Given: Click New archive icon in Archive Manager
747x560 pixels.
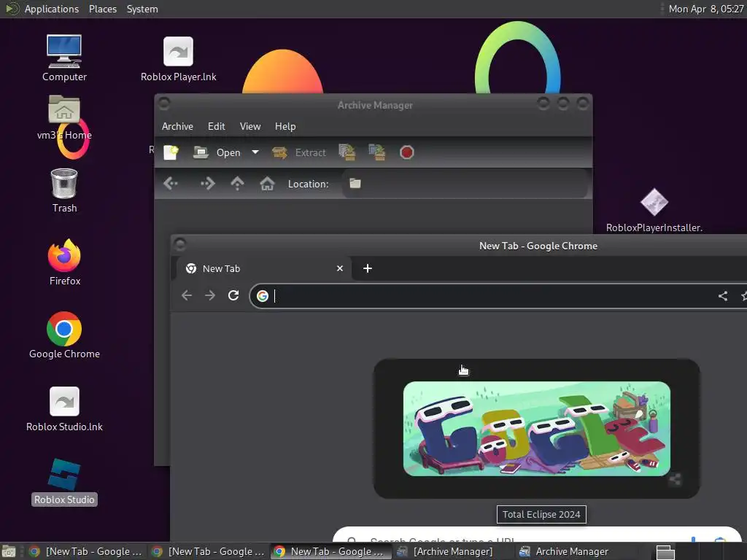Looking at the screenshot, I should [171, 152].
